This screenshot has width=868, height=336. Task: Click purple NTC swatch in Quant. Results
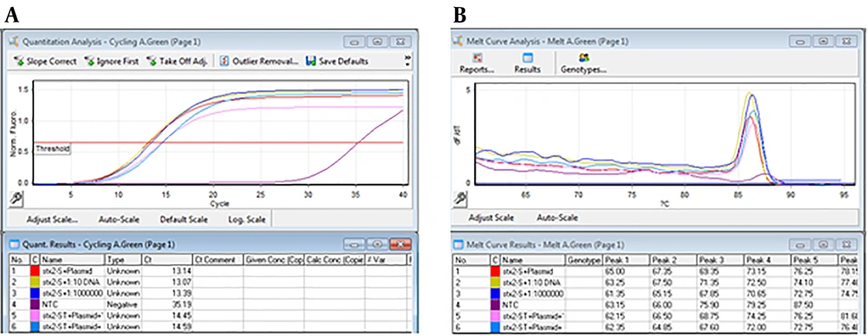pos(35,305)
